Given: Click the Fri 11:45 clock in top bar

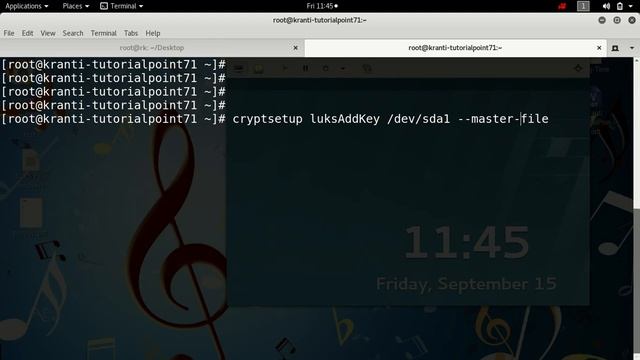Looking at the screenshot, I should (322, 6).
